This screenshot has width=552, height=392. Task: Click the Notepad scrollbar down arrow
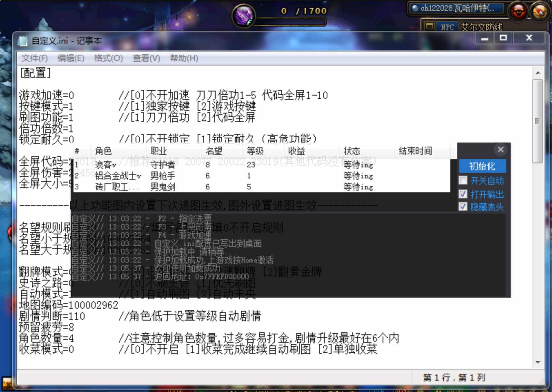click(x=538, y=362)
